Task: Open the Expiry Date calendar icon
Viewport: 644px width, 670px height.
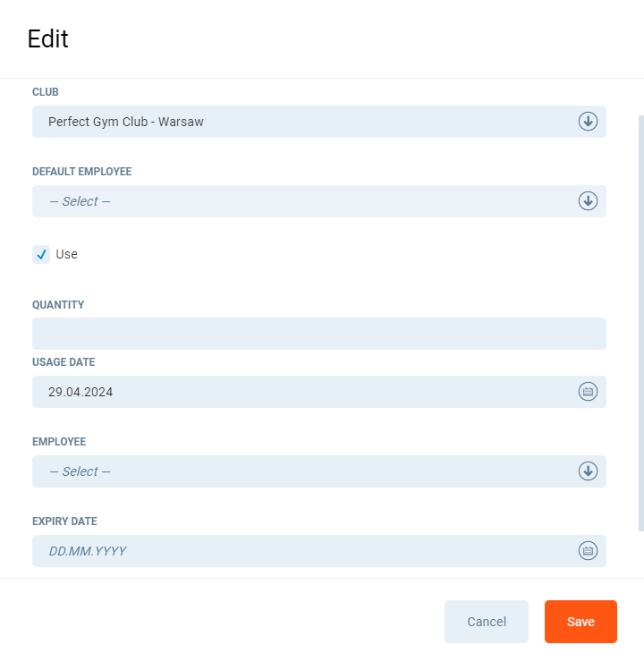Action: click(588, 551)
